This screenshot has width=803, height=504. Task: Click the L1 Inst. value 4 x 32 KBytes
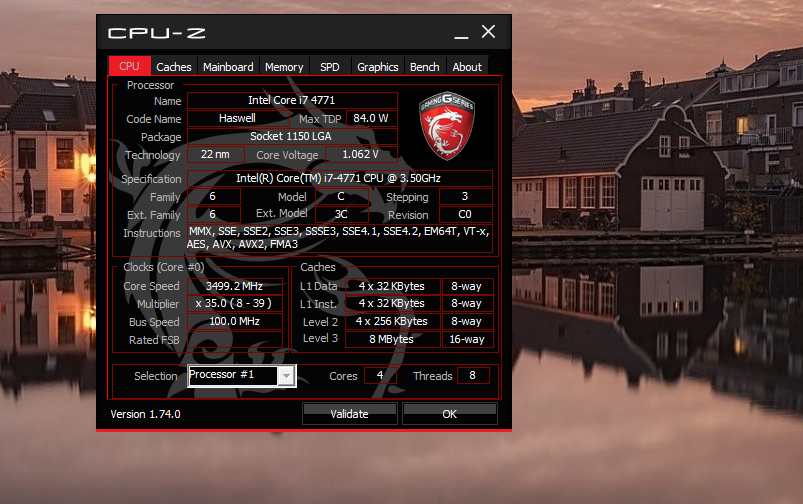click(392, 303)
